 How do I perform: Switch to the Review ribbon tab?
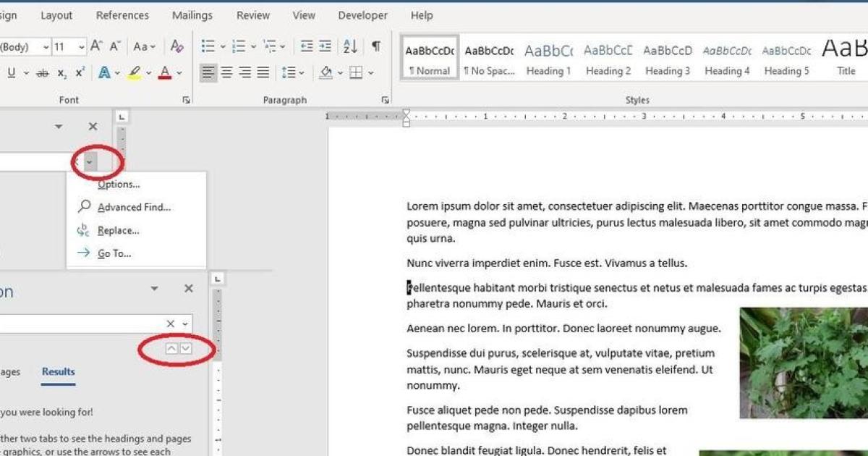[x=252, y=14]
